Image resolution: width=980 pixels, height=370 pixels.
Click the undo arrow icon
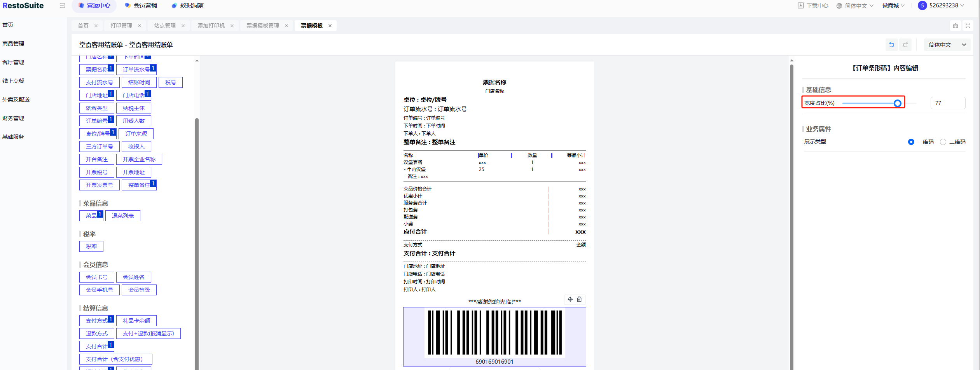click(892, 45)
